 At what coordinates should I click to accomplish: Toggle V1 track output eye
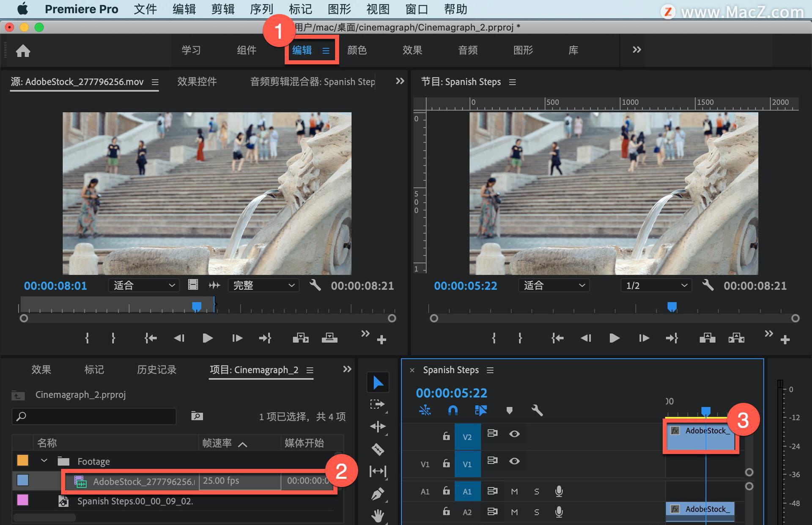coord(514,461)
